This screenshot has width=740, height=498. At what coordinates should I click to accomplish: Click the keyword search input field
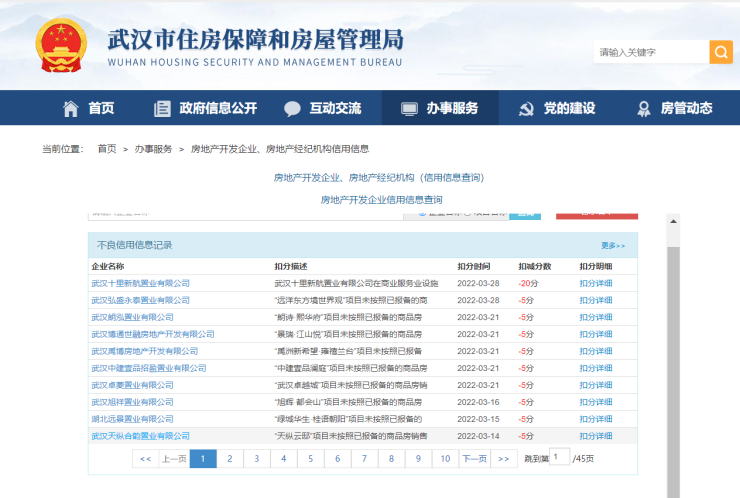tap(651, 52)
